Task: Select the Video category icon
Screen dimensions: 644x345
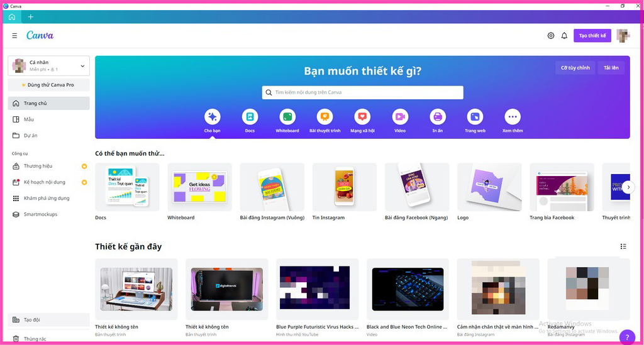Action: point(400,117)
